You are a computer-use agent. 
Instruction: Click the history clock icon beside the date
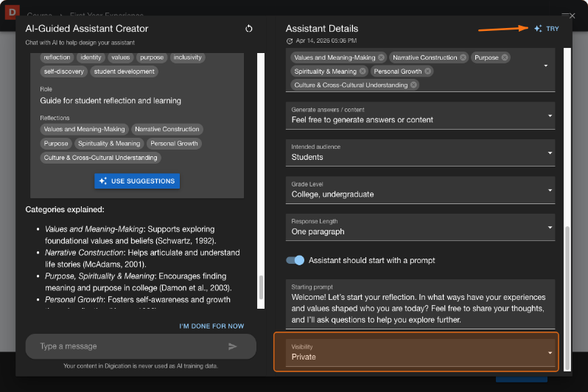290,41
